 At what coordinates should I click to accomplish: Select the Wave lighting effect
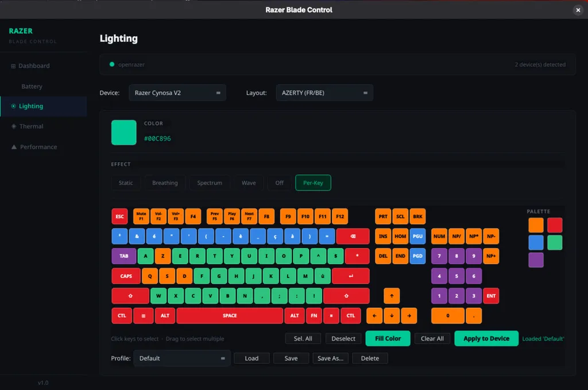pos(249,183)
